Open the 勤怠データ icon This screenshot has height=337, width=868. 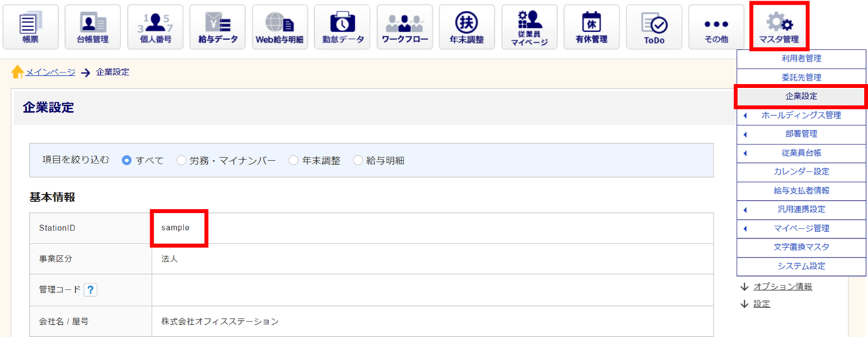pyautogui.click(x=342, y=27)
